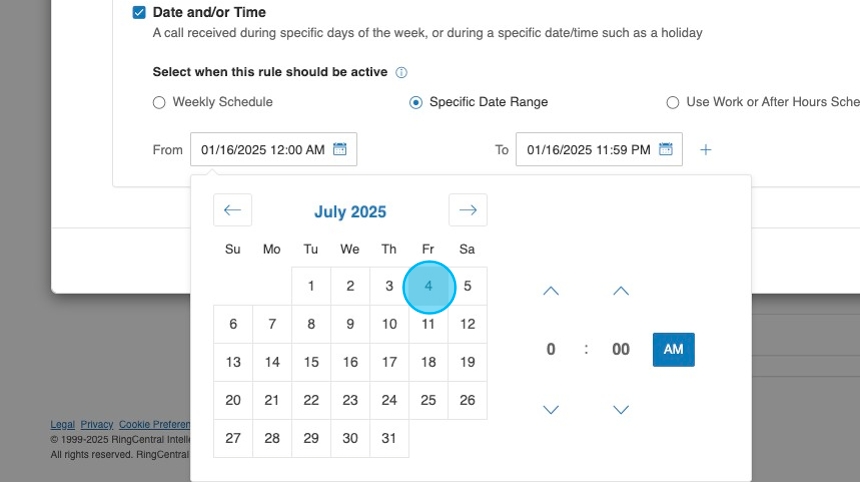The width and height of the screenshot is (860, 482).
Task: Open the To date calendar icon
Action: (x=666, y=150)
